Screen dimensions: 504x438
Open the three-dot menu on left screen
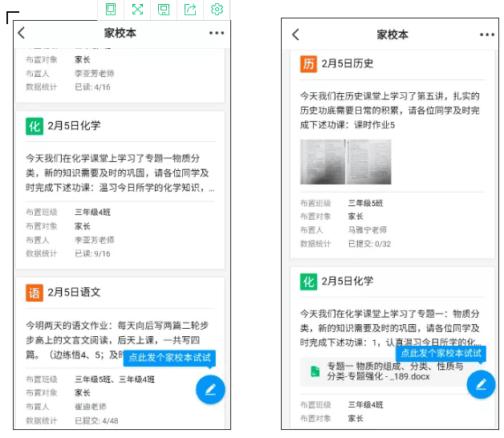(x=217, y=33)
